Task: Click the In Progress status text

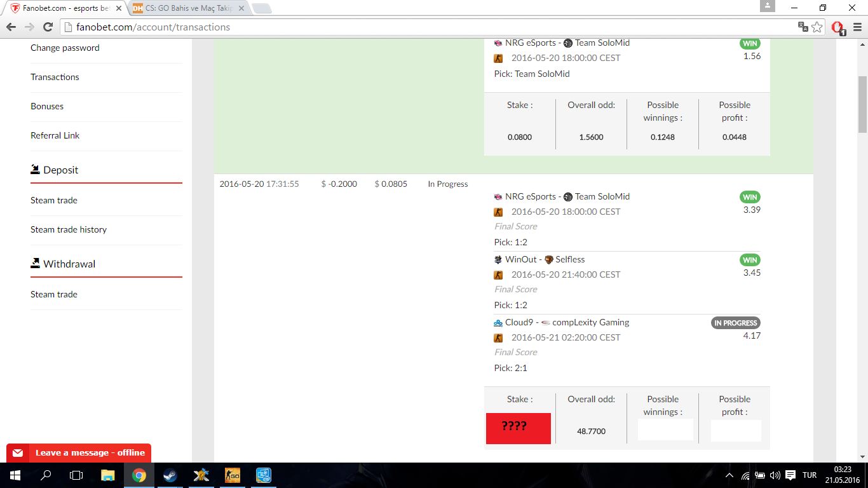Action: [x=448, y=184]
